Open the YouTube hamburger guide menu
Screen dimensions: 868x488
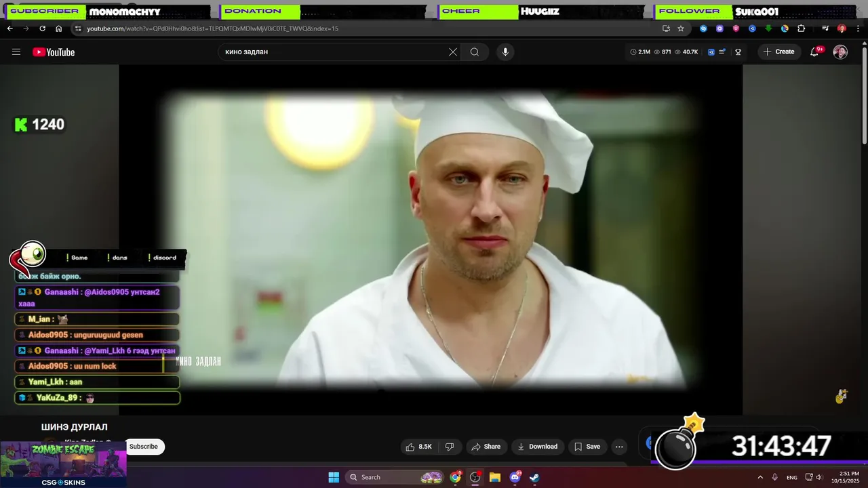click(16, 52)
